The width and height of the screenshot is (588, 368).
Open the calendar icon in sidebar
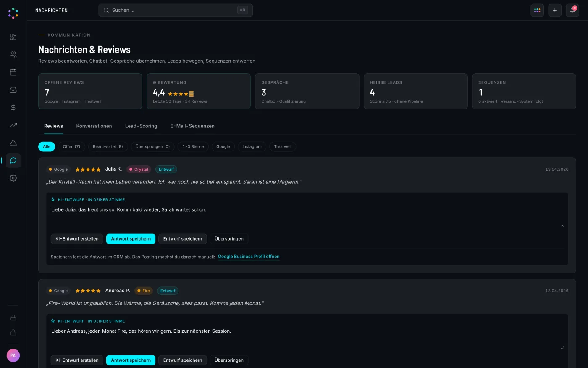click(13, 72)
